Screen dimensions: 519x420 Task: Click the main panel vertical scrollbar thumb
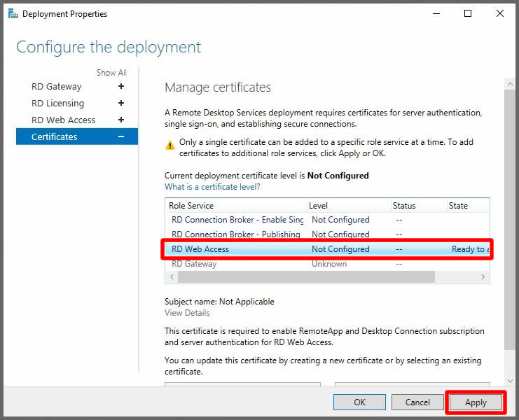[x=510, y=219]
